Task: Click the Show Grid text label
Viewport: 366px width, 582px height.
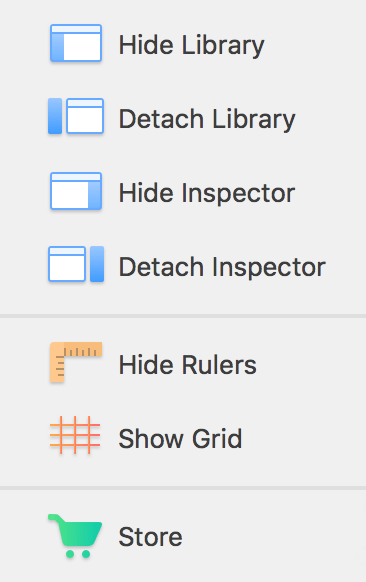Action: [180, 439]
